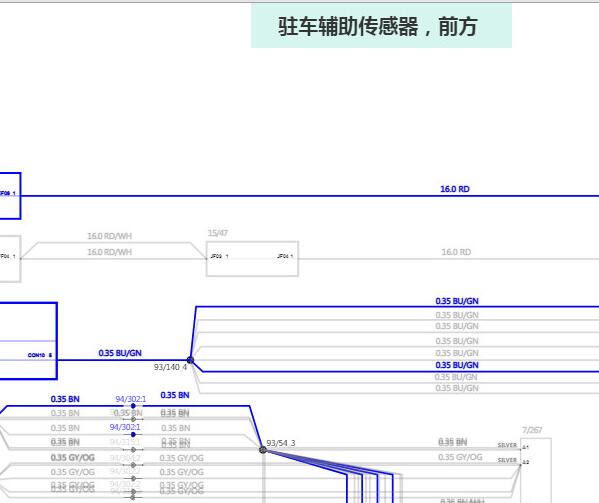This screenshot has width=599, height=503.
Task: Select component label 15/47
Action: click(x=218, y=233)
